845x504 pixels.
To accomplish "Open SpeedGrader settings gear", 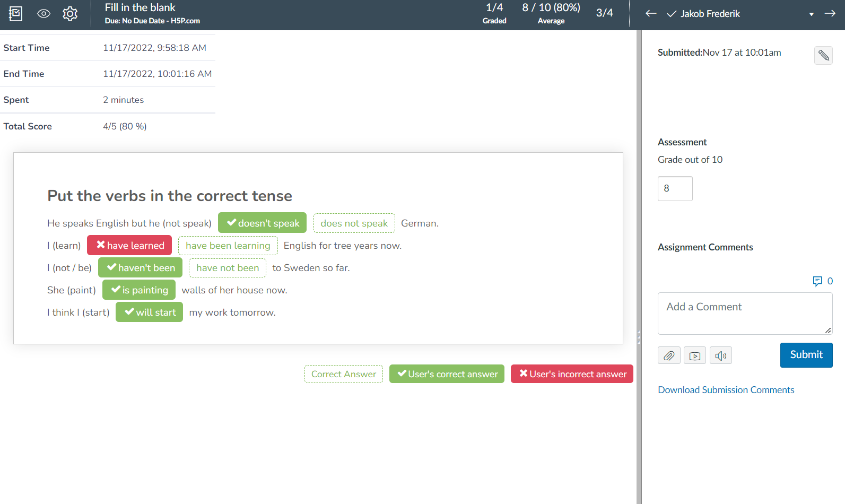I will [70, 14].
